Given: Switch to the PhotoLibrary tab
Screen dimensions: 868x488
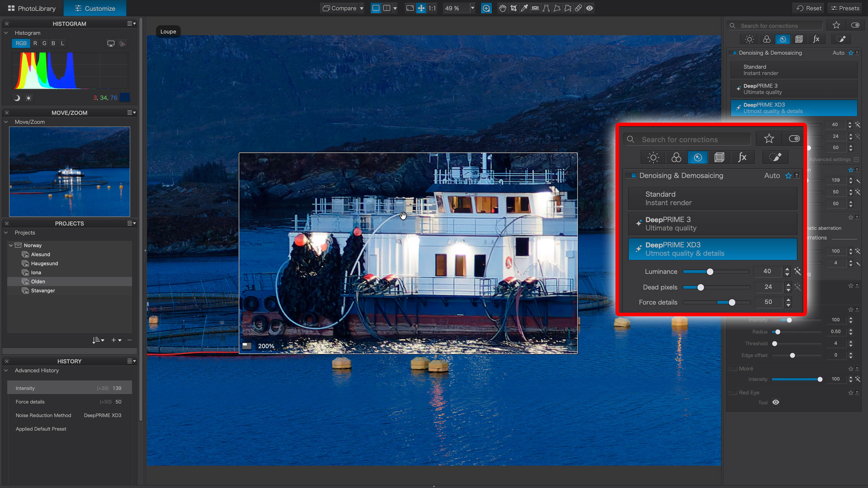Looking at the screenshot, I should [x=32, y=8].
